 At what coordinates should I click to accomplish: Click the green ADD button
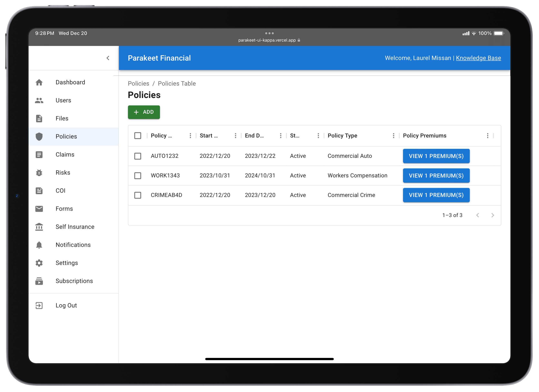[144, 112]
